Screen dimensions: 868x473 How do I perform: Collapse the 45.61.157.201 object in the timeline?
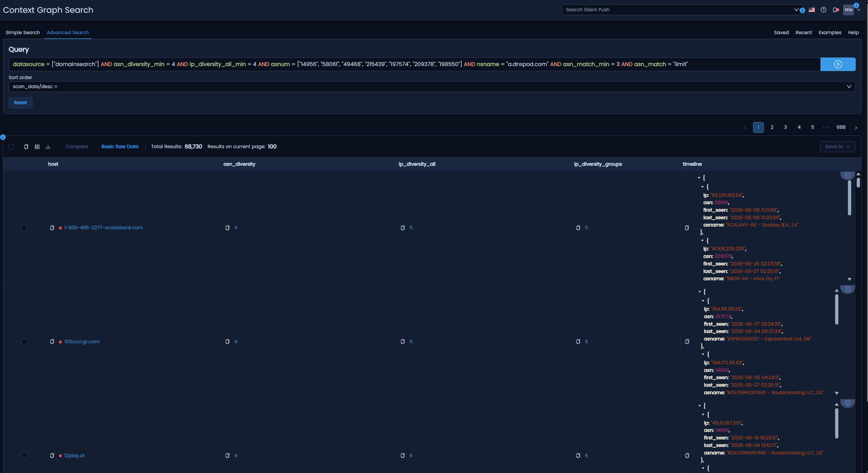(703, 415)
